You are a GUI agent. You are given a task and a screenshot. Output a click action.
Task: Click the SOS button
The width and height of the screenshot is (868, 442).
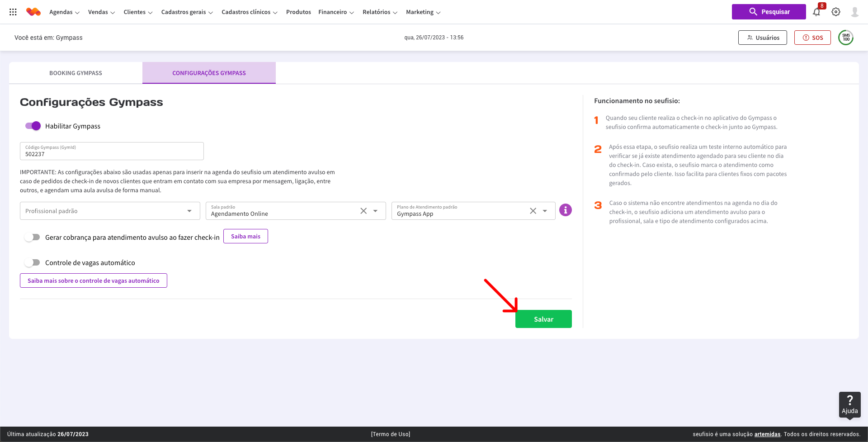pyautogui.click(x=812, y=38)
